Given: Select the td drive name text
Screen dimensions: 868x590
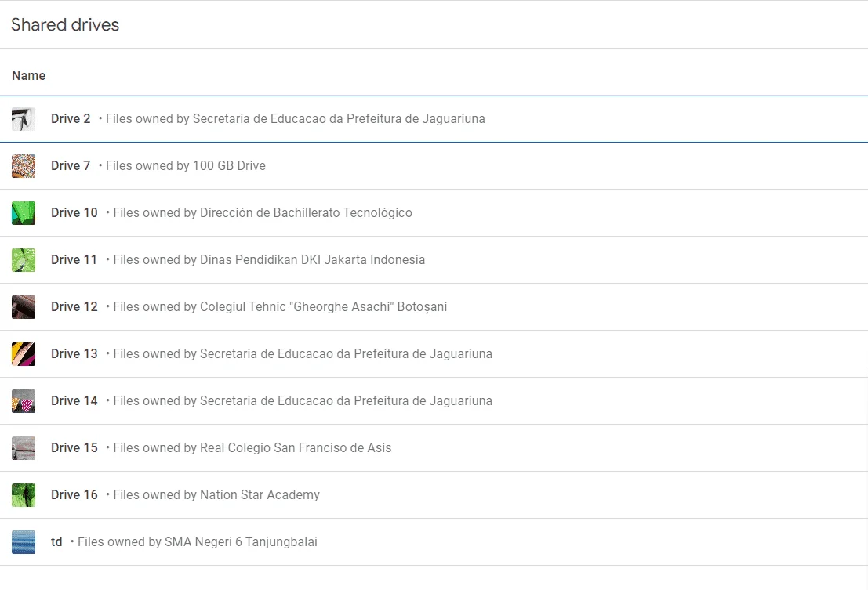Looking at the screenshot, I should [56, 542].
